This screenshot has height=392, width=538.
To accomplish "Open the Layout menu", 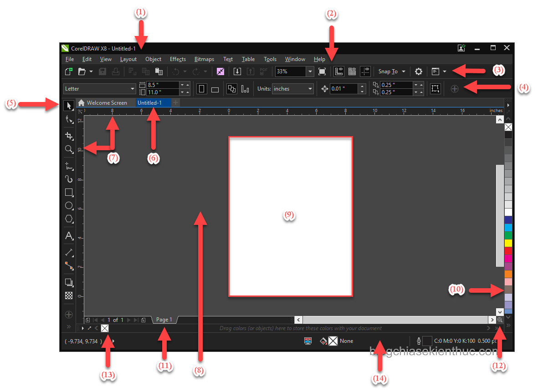I will 128,59.
